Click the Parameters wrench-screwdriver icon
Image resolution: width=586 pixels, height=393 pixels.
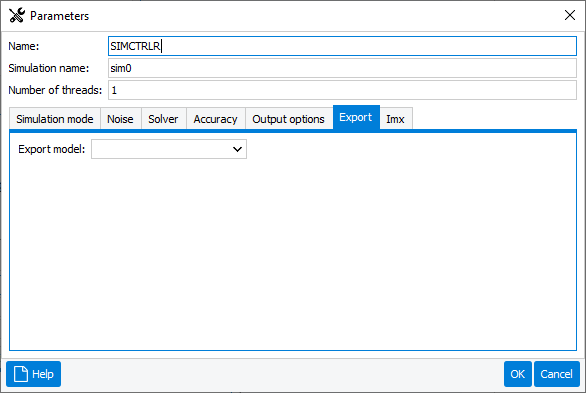[17, 15]
